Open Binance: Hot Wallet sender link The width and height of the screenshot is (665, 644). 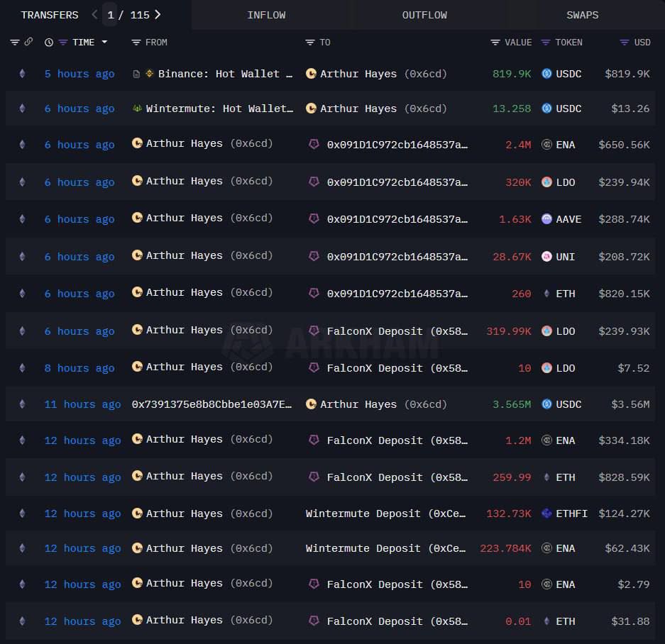coord(225,74)
